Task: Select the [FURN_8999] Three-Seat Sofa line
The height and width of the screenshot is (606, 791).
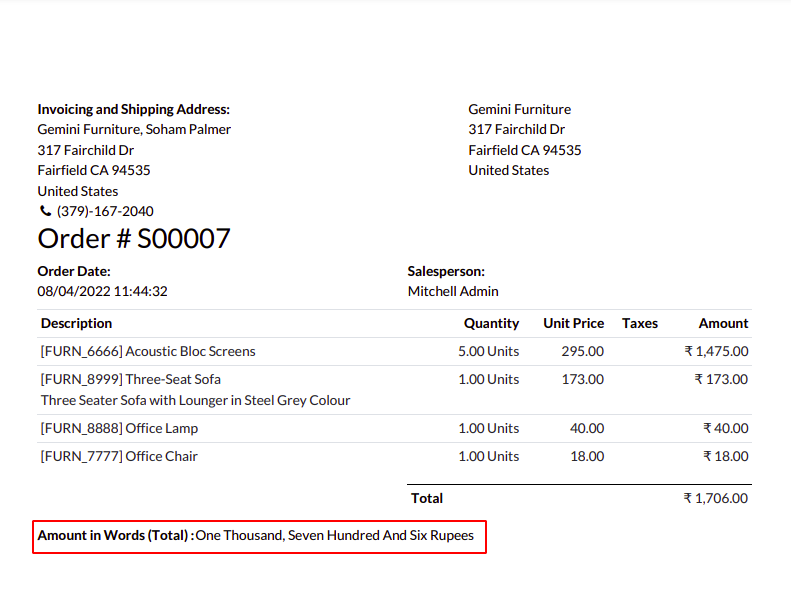Action: click(131, 380)
